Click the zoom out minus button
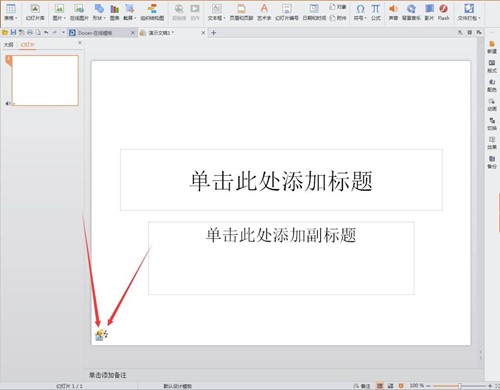500x390 pixels. coord(428,386)
